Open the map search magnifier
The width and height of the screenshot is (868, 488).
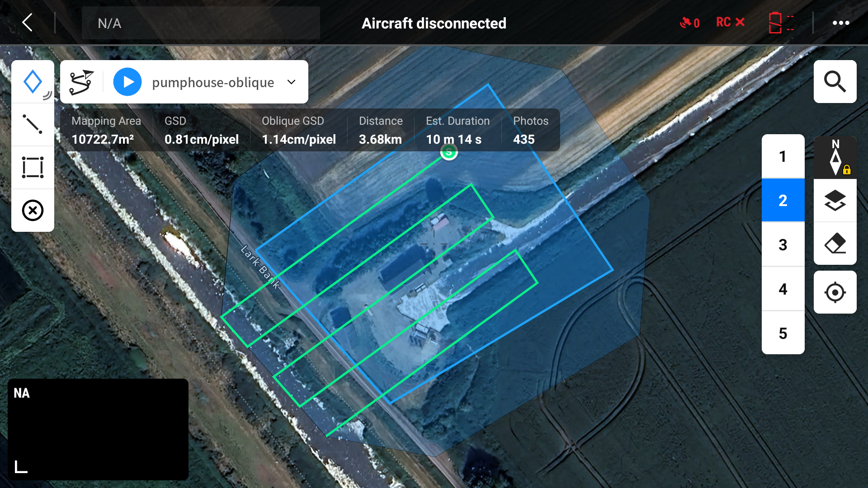click(x=835, y=82)
